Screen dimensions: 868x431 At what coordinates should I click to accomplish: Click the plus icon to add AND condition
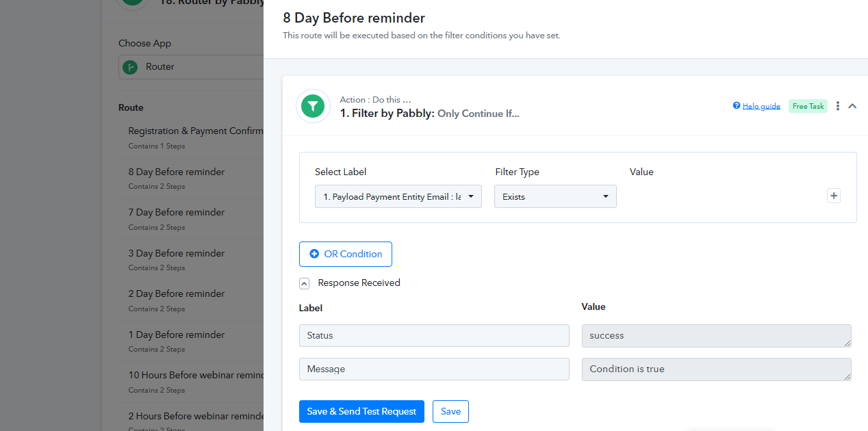834,196
